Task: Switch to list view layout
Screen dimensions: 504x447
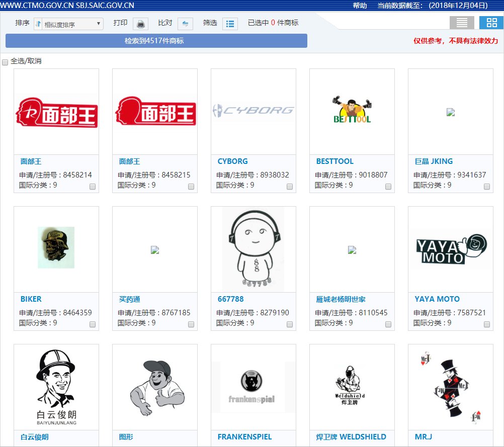Action: coord(461,22)
